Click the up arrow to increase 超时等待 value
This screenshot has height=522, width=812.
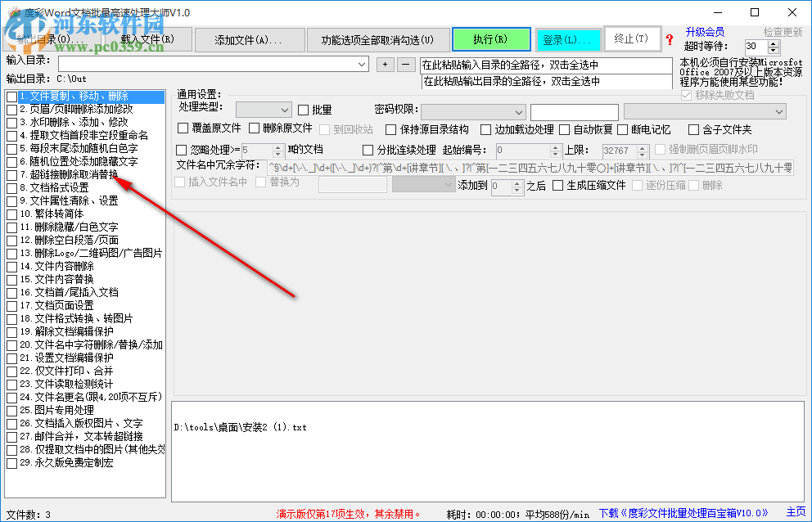774,43
